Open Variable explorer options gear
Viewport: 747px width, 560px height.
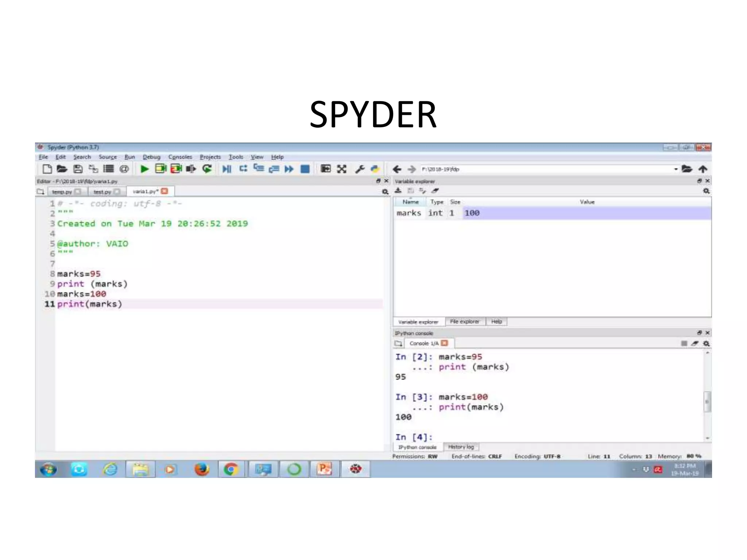pos(706,191)
